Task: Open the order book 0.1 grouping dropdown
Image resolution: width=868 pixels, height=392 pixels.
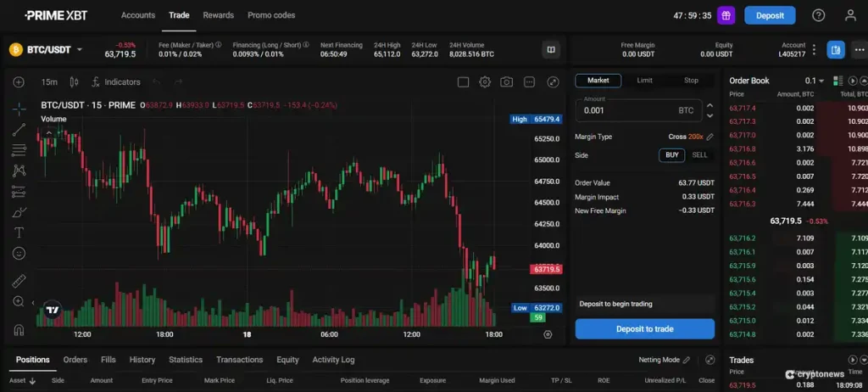Action: click(815, 81)
